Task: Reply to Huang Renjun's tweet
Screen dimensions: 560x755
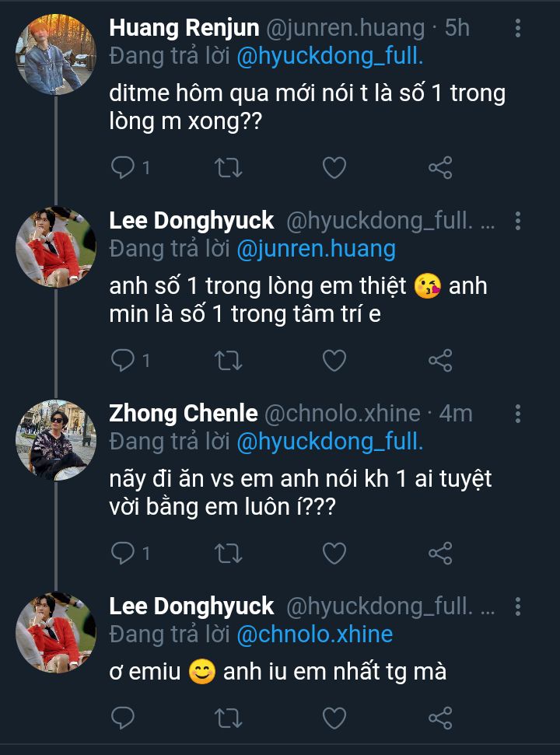Action: tap(124, 167)
